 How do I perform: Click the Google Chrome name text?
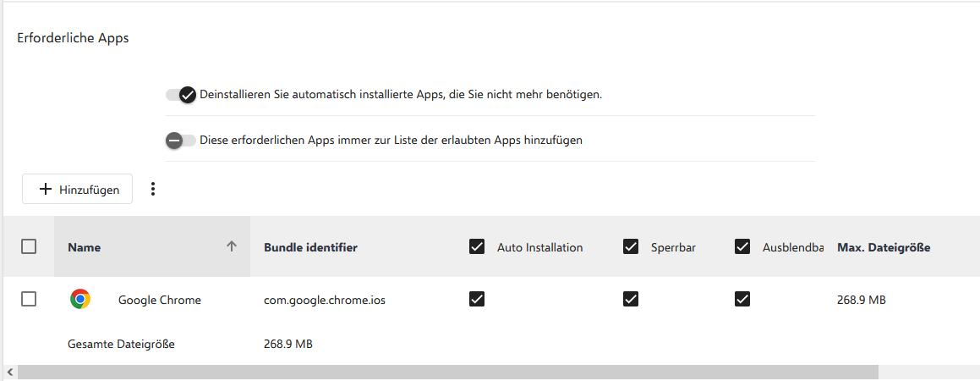(x=160, y=300)
